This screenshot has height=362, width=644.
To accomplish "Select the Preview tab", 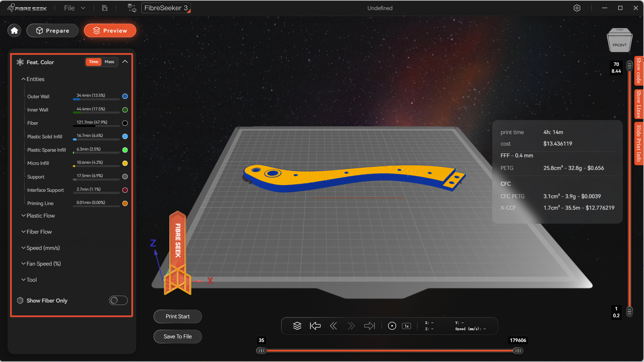I will pyautogui.click(x=110, y=30).
